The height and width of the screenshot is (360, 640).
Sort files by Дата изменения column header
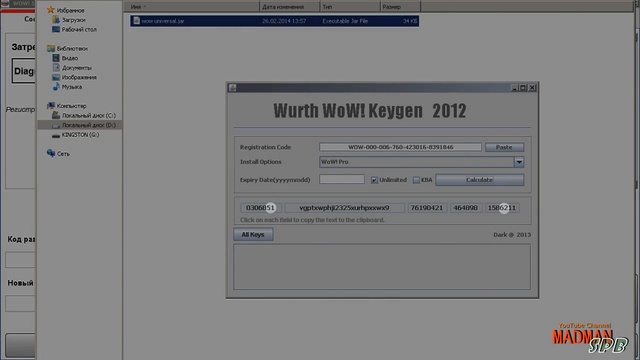pos(289,7)
